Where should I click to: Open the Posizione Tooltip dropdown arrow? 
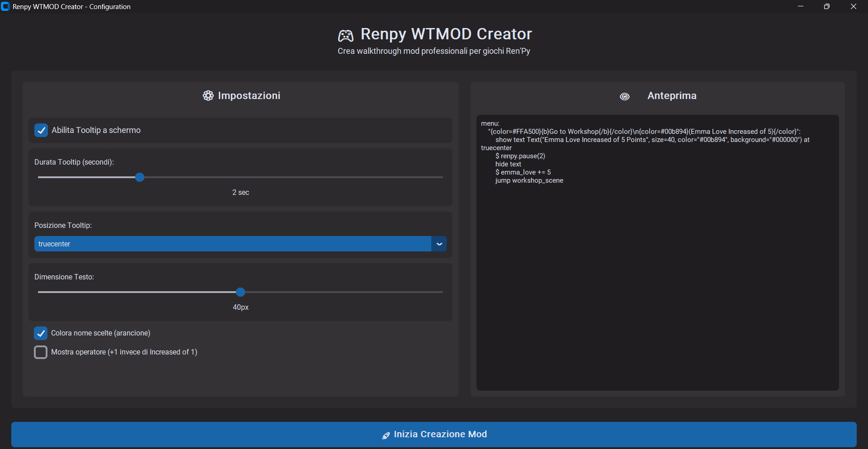coord(439,244)
